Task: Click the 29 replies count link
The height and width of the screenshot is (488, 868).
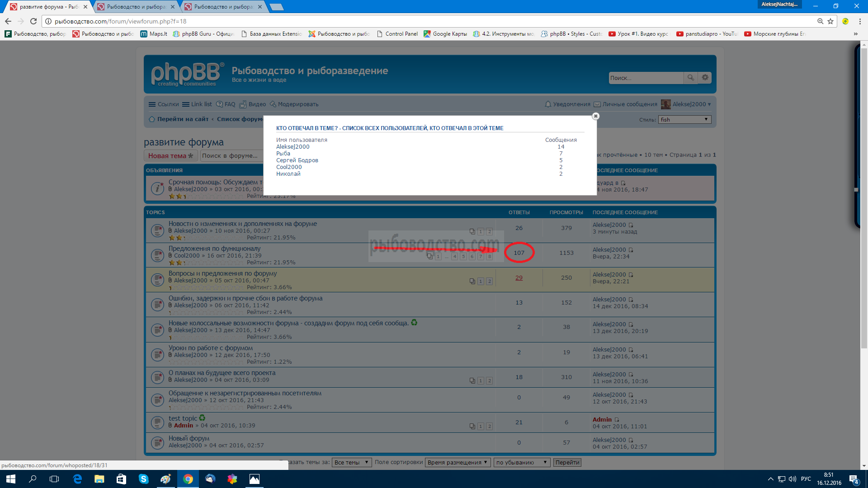Action: (x=519, y=278)
